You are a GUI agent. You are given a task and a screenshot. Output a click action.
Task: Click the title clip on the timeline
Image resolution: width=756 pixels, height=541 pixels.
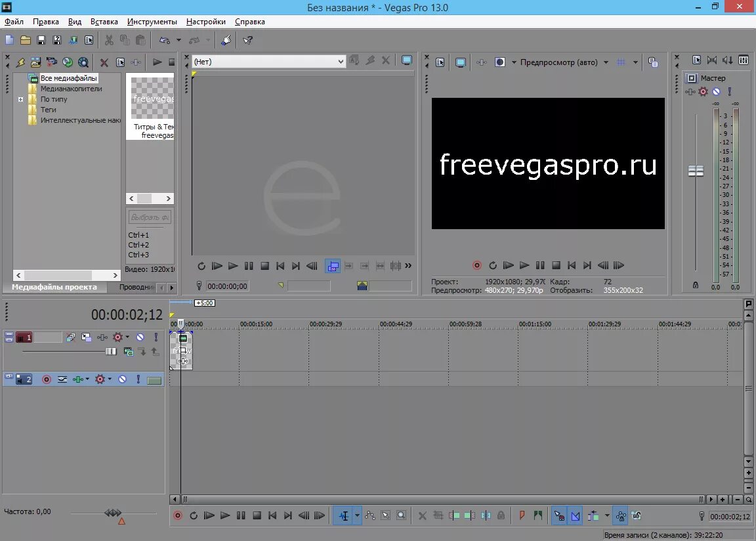point(181,351)
